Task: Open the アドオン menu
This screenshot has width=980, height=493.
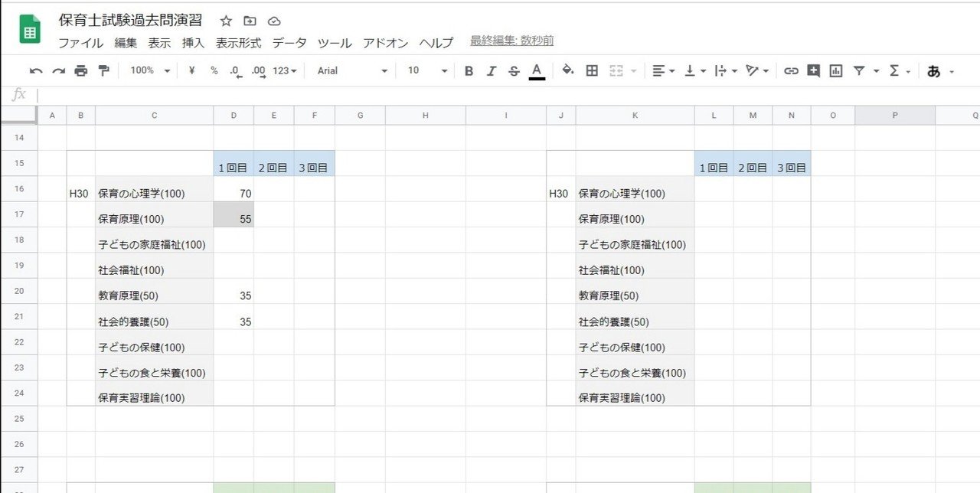Action: (x=386, y=43)
